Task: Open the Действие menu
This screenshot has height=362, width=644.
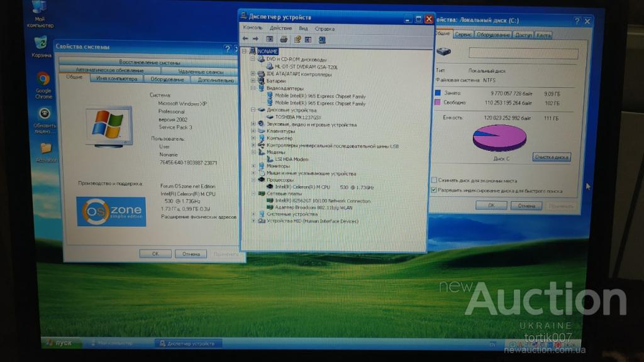Action: (x=281, y=28)
